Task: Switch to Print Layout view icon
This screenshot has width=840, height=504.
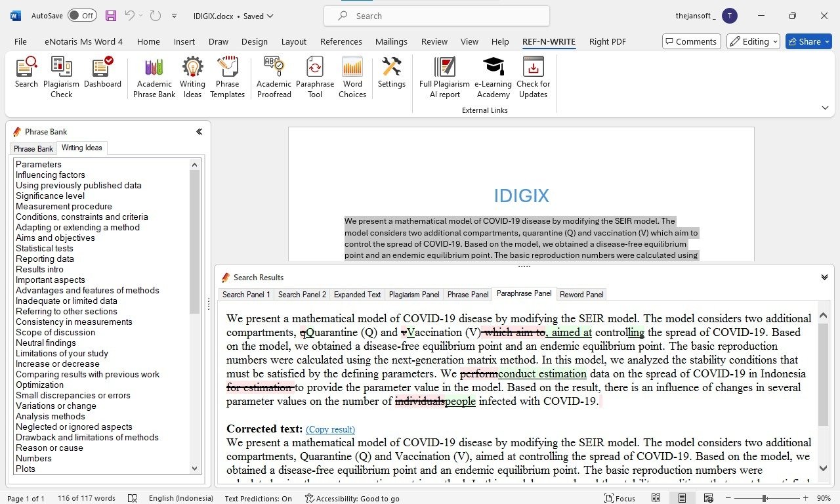Action: pos(682,498)
